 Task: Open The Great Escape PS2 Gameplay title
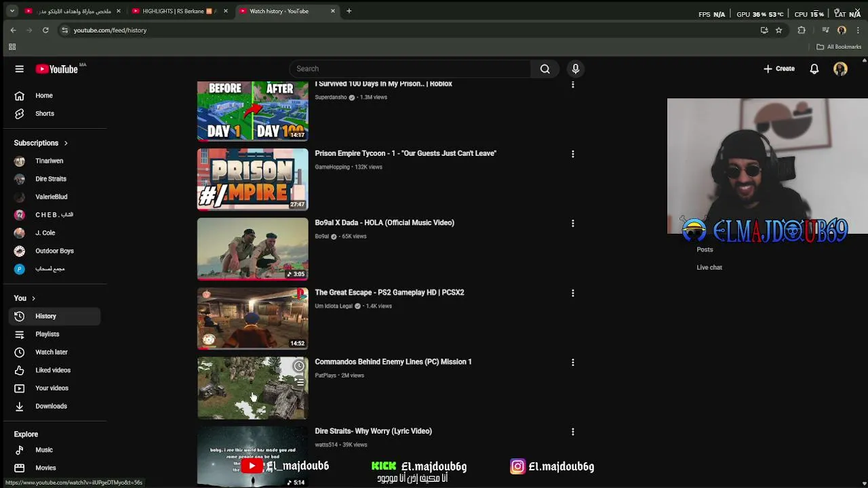click(x=389, y=293)
